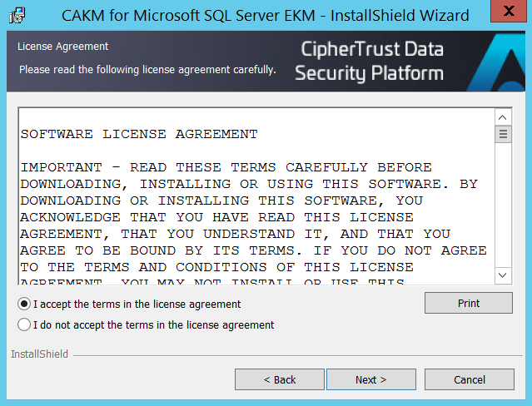Choose 'I do not accept the terms' option
The width and height of the screenshot is (532, 406).
click(24, 324)
